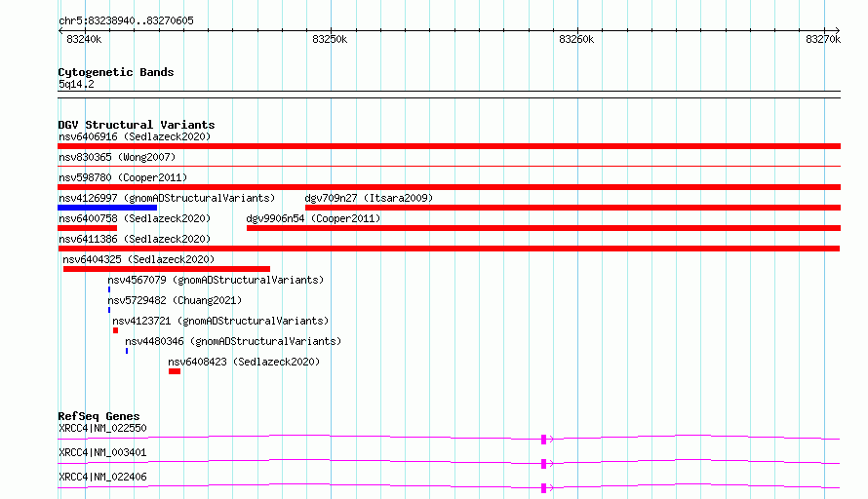Image resolution: width=868 pixels, height=499 pixels.
Task: Open the XRCC4|NM_022406 transcript label
Action: pos(102,477)
